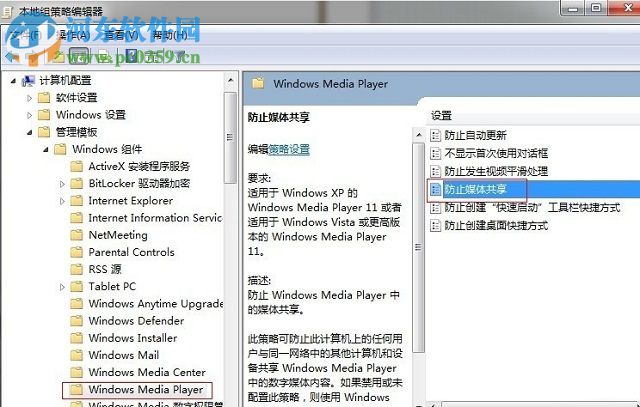Click the folder icon beside ActiveX 安装程序服务
640x407 pixels.
click(76, 166)
